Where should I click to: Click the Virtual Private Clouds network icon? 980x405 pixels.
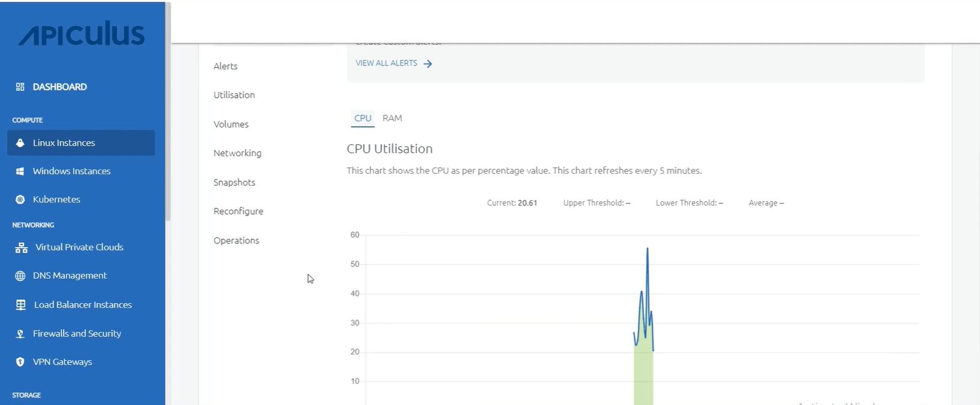tap(21, 248)
